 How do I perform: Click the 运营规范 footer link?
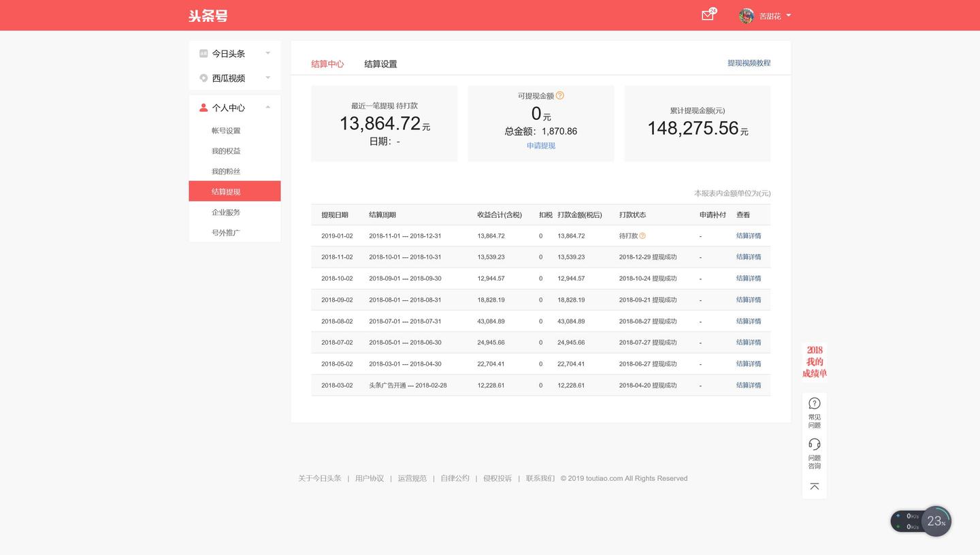[x=412, y=478]
